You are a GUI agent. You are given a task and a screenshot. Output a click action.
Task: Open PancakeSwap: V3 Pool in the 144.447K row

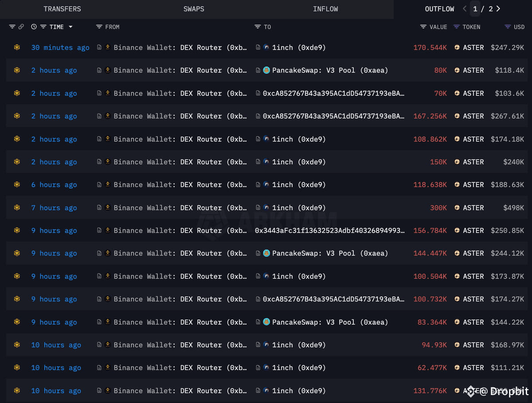point(330,253)
